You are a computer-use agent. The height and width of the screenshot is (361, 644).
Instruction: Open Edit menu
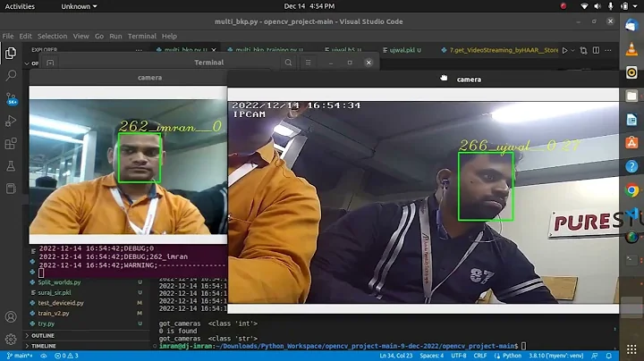click(25, 36)
